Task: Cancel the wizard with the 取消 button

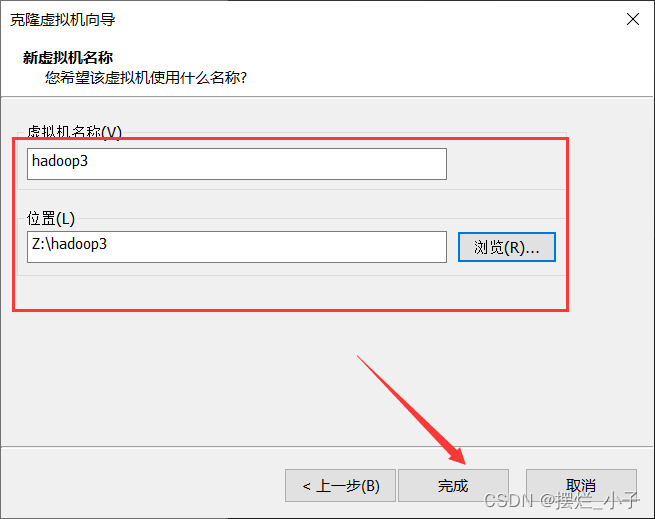Action: pyautogui.click(x=581, y=486)
